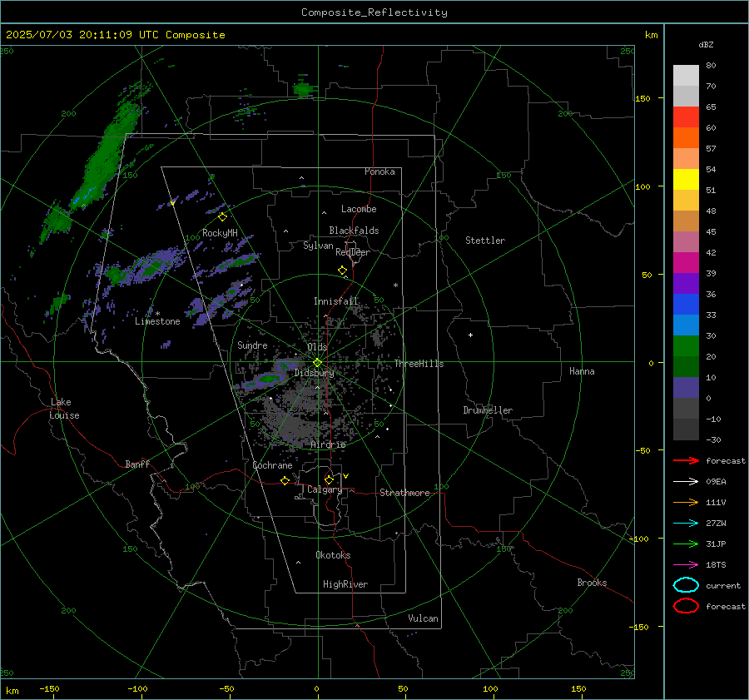Click the Ponoka city label

(x=379, y=171)
